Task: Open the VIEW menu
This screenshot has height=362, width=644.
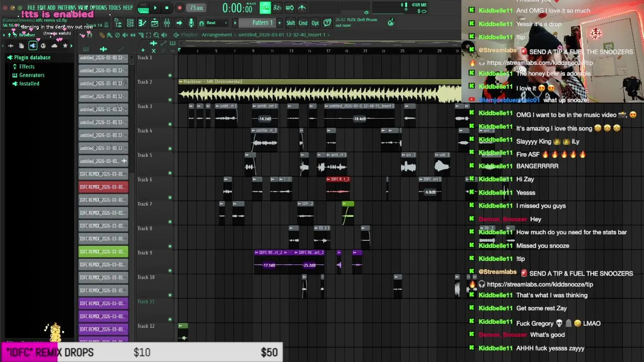Action: pos(83,8)
